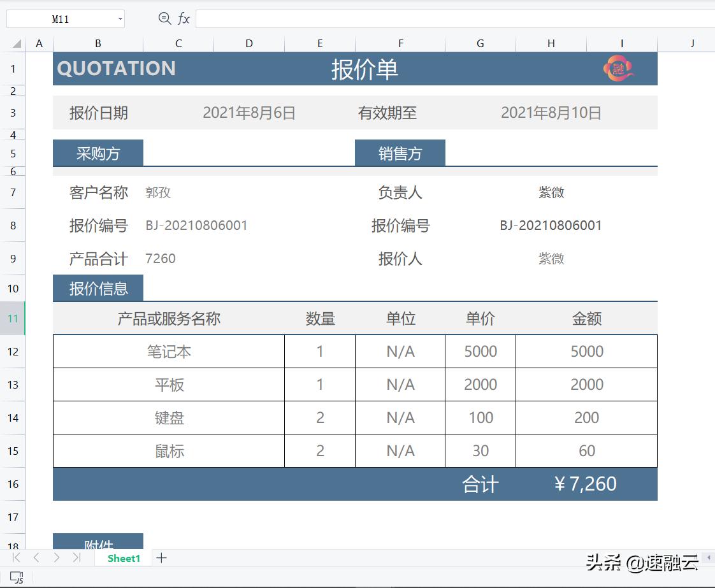Image resolution: width=715 pixels, height=588 pixels.
Task: Add a new worksheet with the plus button
Action: click(x=161, y=558)
